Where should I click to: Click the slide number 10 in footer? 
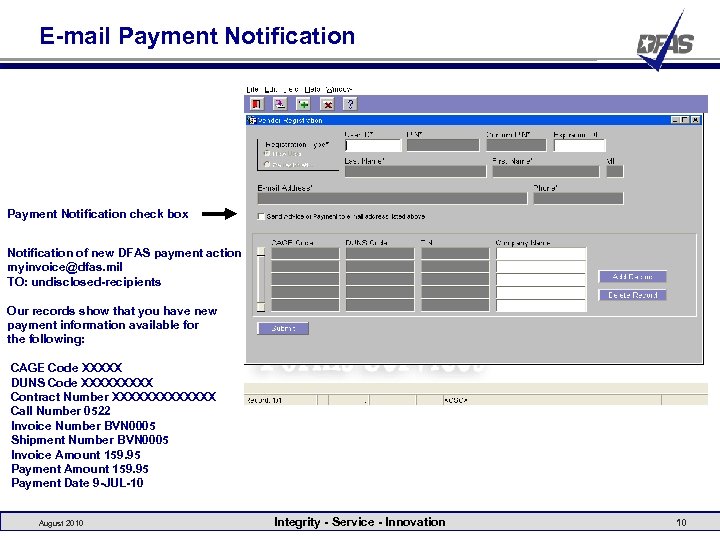pos(681,523)
